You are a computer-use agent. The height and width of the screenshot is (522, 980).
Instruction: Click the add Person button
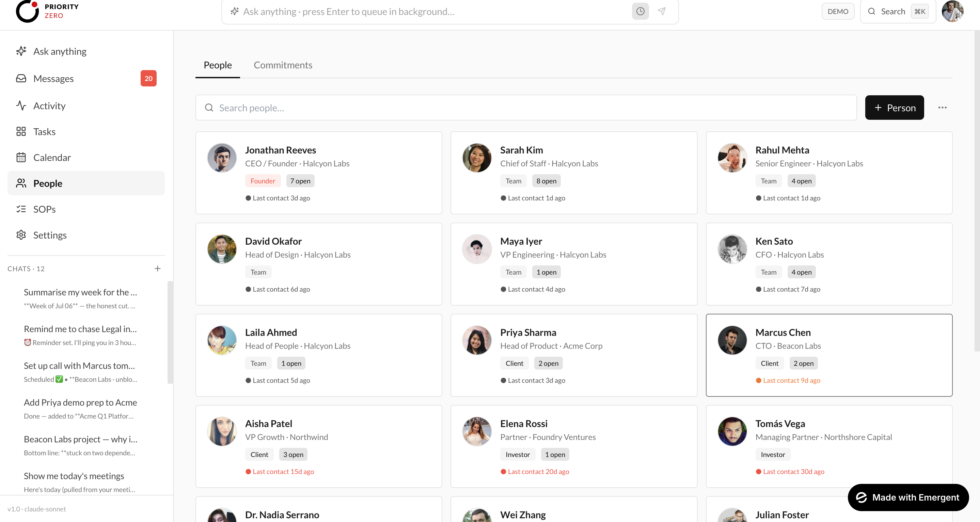tap(895, 108)
